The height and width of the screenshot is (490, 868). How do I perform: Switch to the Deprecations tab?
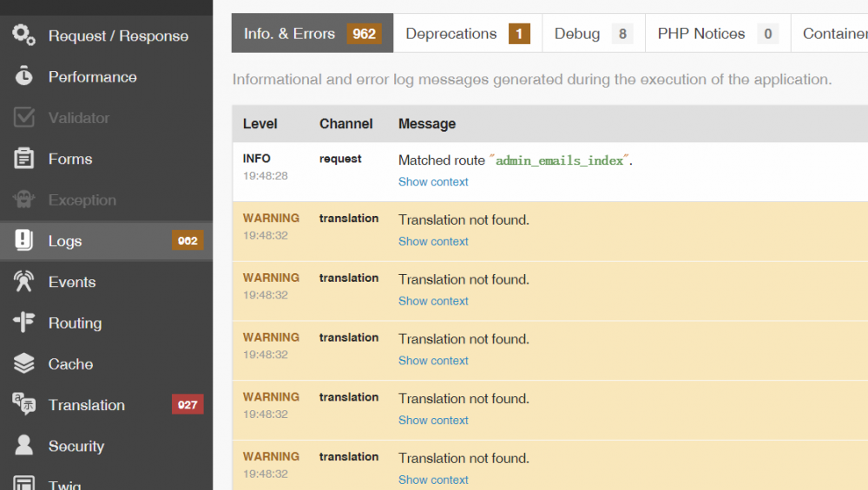(468, 33)
